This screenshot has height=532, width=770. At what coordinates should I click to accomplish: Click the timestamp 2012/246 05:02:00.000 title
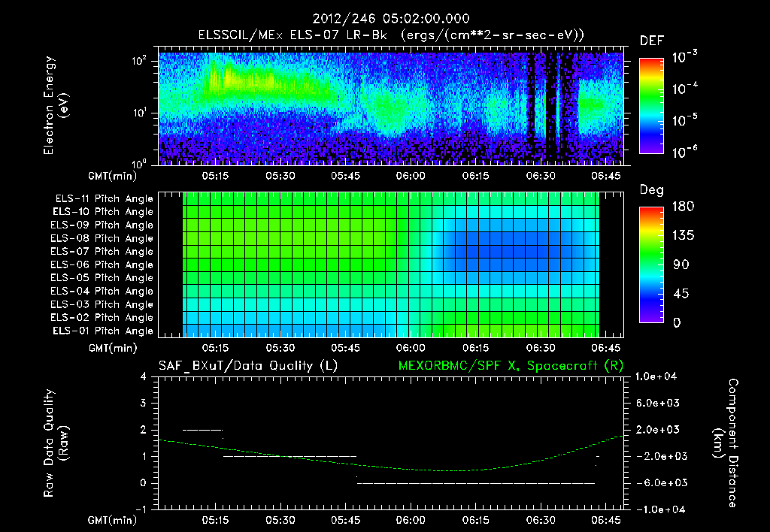[x=391, y=19]
